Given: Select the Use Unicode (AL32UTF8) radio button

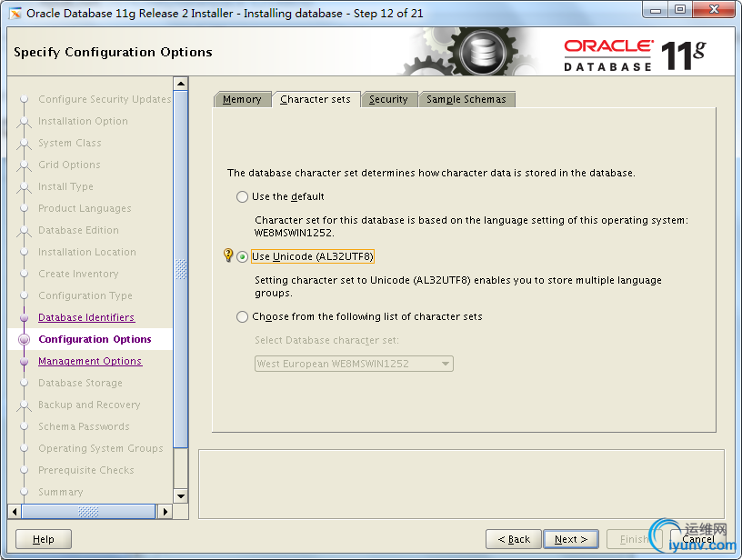Looking at the screenshot, I should coord(242,257).
